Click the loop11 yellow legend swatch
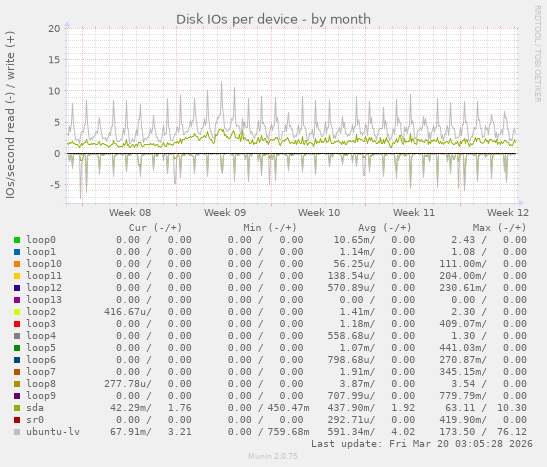The height and width of the screenshot is (467, 547). tap(17, 276)
